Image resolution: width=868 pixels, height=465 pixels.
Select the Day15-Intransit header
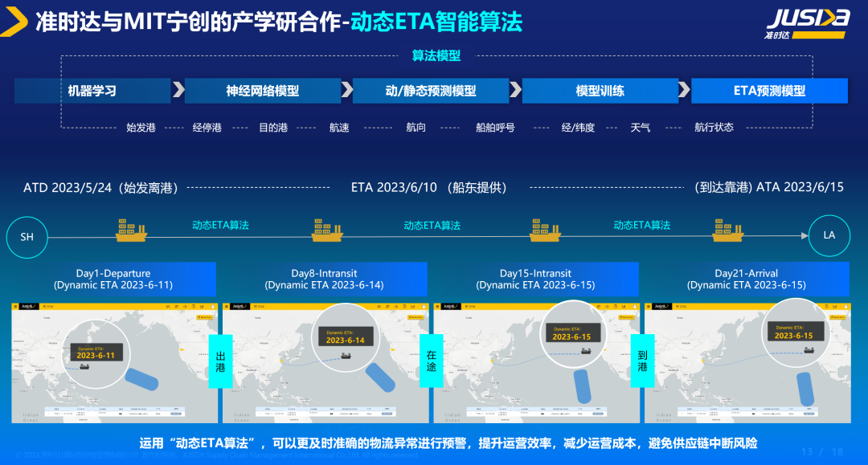point(535,279)
